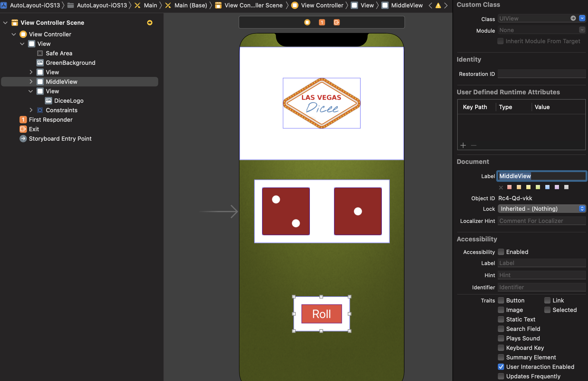Choose the red label color swatch
588x381 pixels.
pyautogui.click(x=509, y=187)
